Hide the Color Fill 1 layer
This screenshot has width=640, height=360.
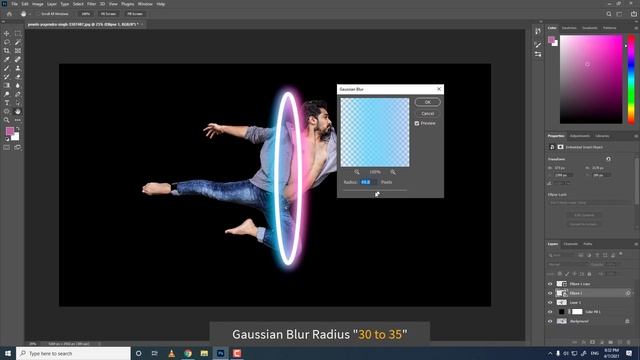[550, 312]
